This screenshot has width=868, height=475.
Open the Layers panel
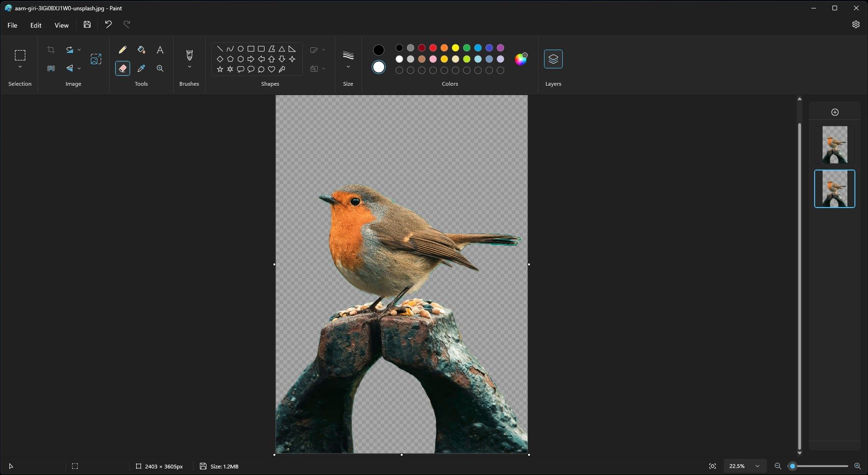(x=553, y=59)
